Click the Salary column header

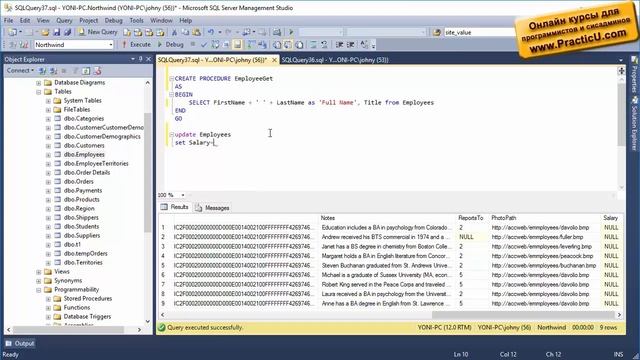(x=611, y=218)
